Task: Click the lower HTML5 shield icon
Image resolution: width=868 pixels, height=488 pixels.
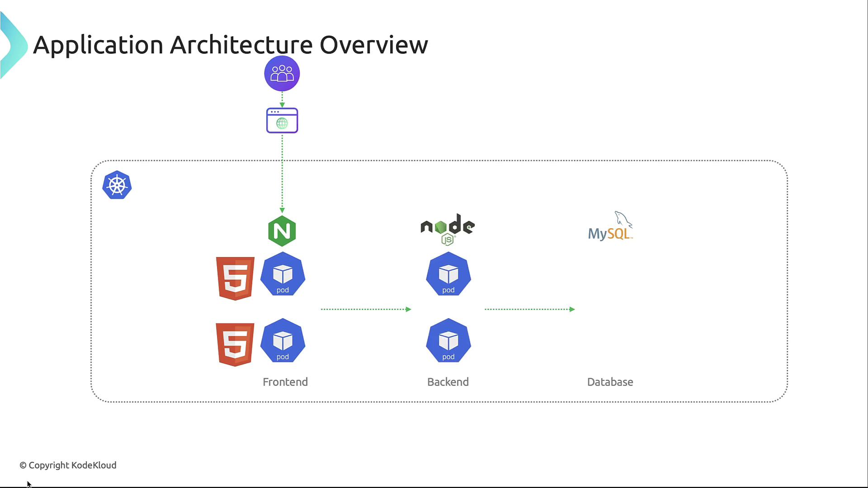Action: [x=235, y=344]
